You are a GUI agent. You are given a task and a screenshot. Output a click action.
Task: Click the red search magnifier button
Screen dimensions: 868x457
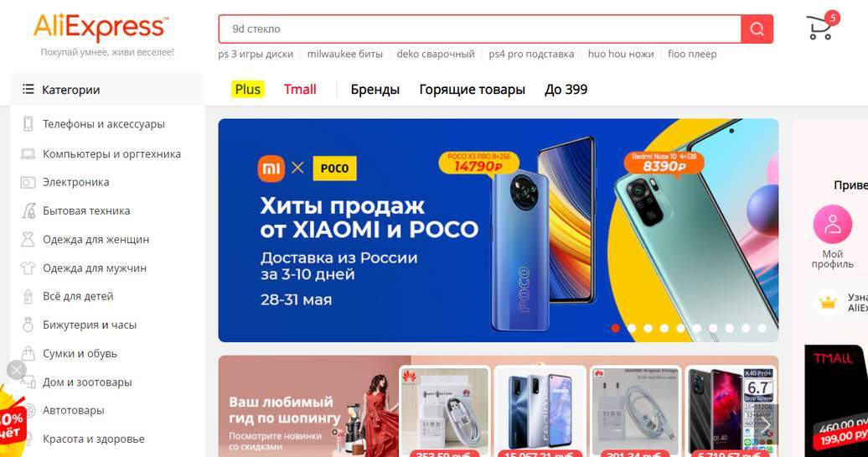pyautogui.click(x=757, y=29)
